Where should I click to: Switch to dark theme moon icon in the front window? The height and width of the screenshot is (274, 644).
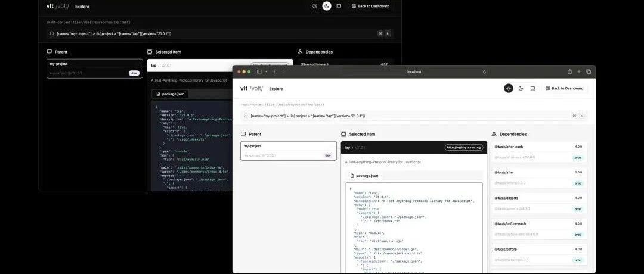click(x=521, y=88)
